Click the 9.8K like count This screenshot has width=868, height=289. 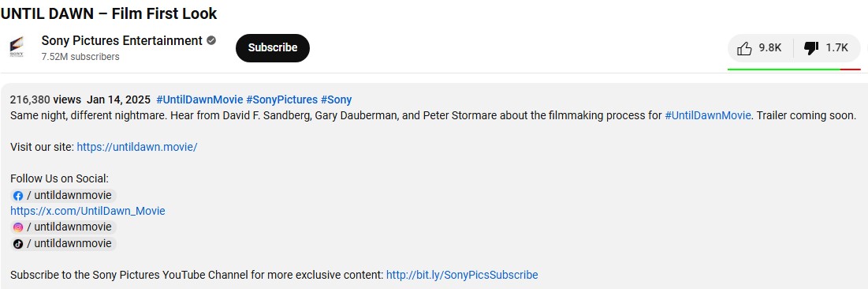[770, 48]
